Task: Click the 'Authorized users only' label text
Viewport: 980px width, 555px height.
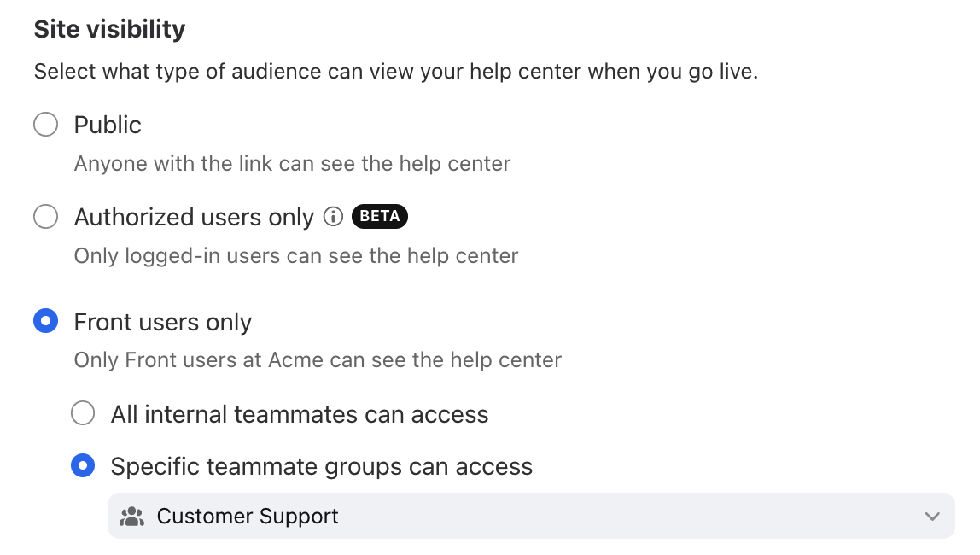Action: click(194, 218)
